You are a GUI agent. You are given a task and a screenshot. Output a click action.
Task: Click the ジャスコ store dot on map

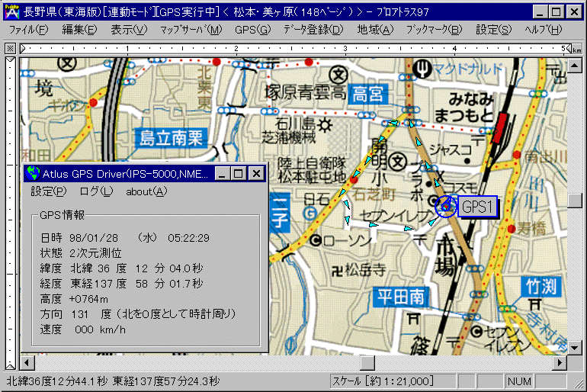(x=467, y=161)
